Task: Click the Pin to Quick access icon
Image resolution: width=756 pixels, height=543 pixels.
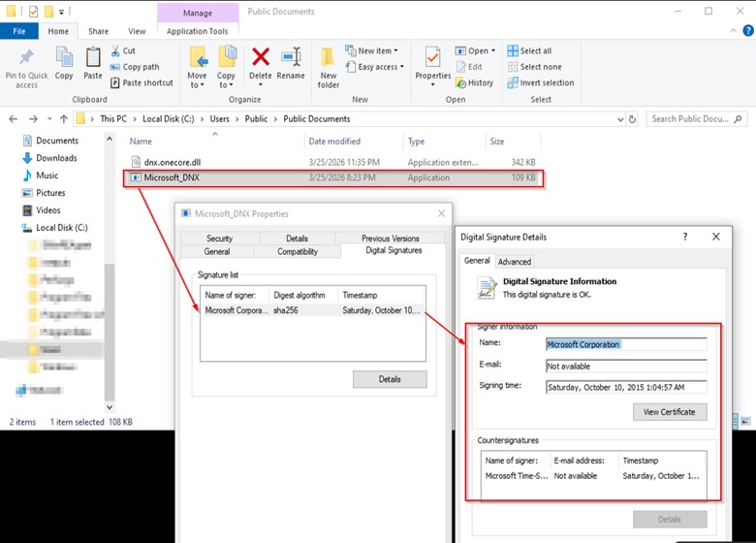Action: coord(26,58)
